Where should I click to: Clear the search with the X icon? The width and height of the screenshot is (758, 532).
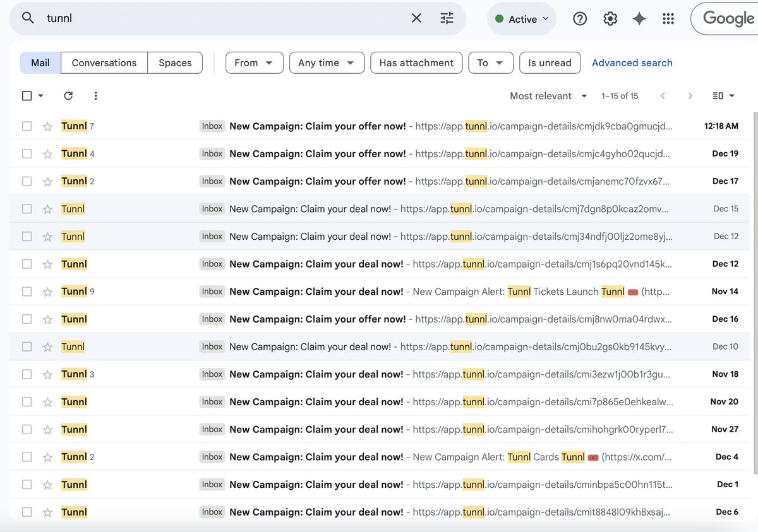(416, 18)
